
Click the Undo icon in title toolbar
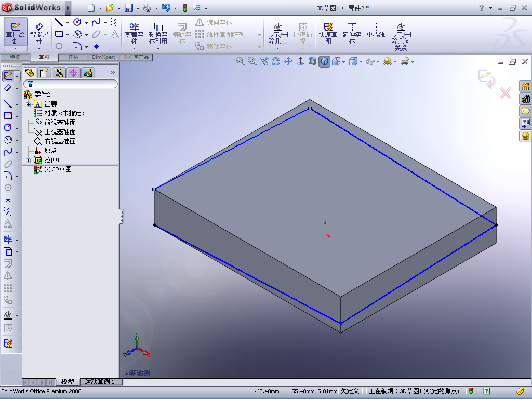click(x=166, y=8)
